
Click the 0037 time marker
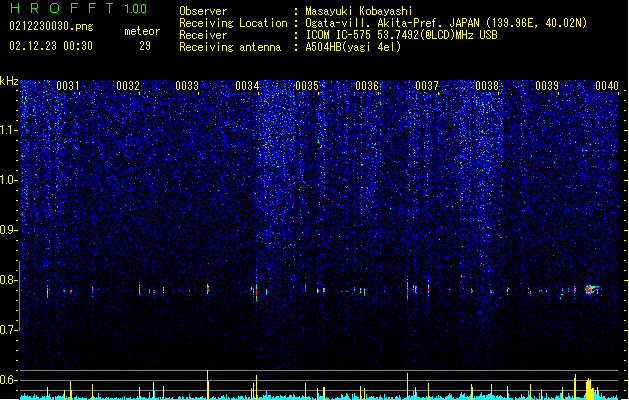click(x=427, y=86)
